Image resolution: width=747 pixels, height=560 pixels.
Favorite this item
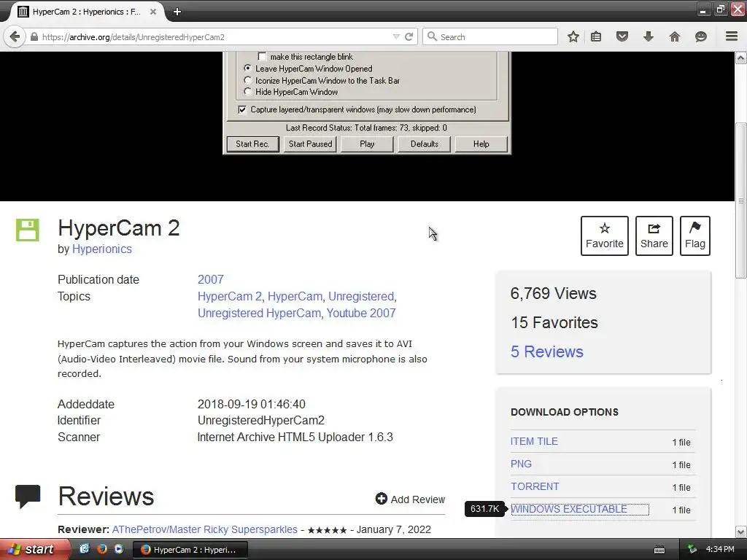[605, 236]
